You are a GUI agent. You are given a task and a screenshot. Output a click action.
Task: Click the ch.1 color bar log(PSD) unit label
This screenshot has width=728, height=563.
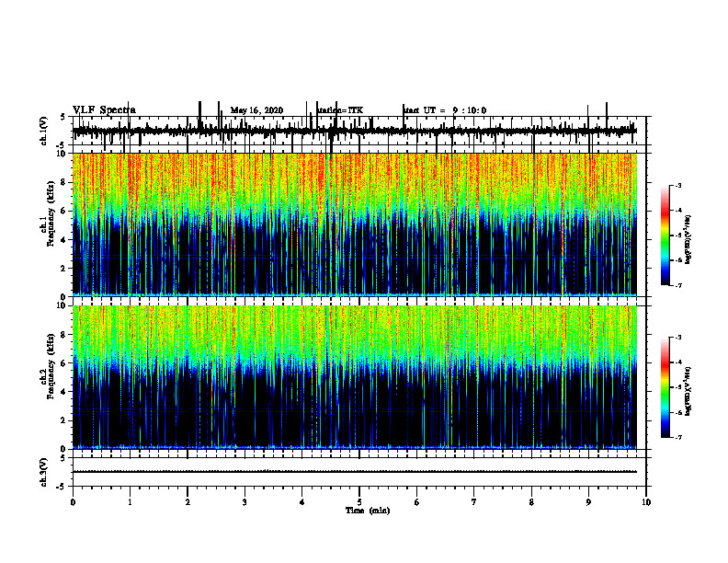688,240
